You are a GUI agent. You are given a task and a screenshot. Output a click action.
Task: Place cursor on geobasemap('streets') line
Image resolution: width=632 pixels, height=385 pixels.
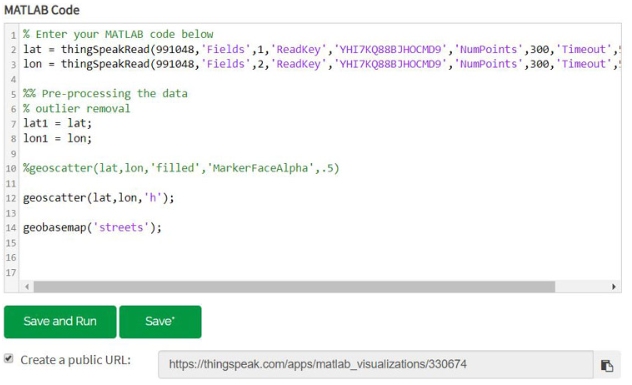point(92,228)
